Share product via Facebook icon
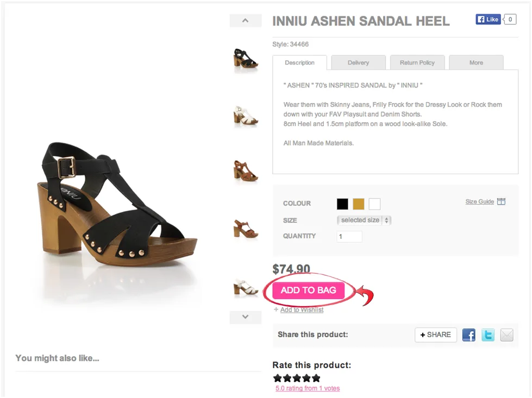The image size is (532, 398). (468, 335)
